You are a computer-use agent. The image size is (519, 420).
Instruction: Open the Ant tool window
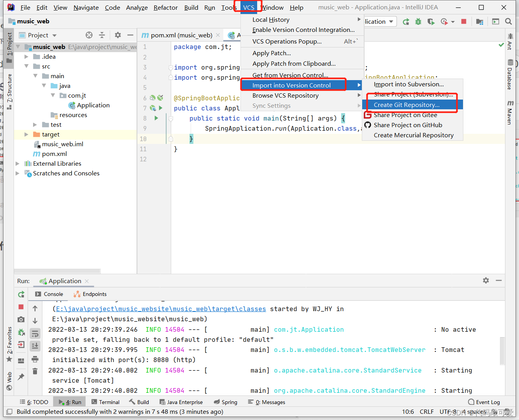510,41
